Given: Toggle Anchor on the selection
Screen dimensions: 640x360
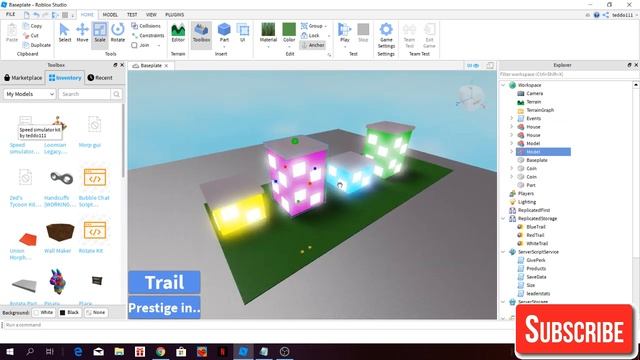Looking at the screenshot, I should click(x=313, y=45).
